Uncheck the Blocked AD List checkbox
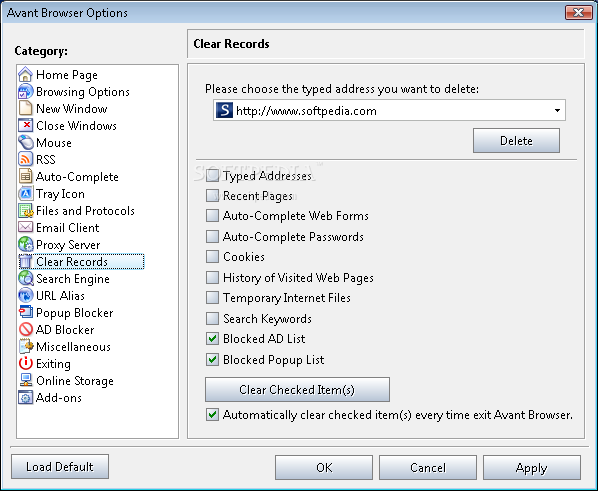 click(212, 339)
